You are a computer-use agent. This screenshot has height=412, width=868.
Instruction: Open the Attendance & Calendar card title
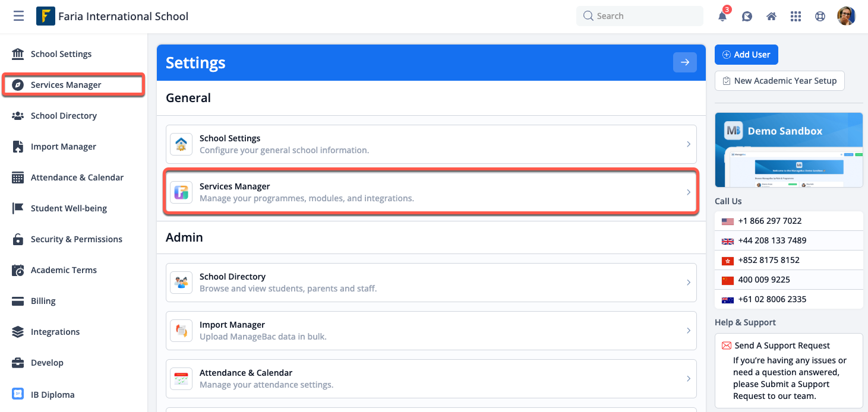246,373
